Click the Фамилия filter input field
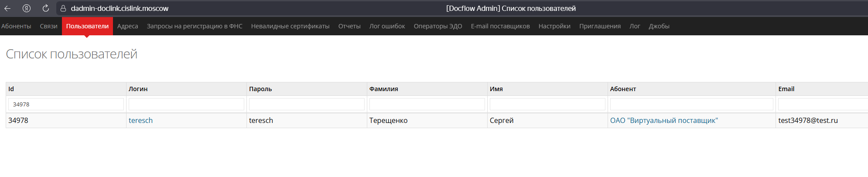 click(427, 104)
